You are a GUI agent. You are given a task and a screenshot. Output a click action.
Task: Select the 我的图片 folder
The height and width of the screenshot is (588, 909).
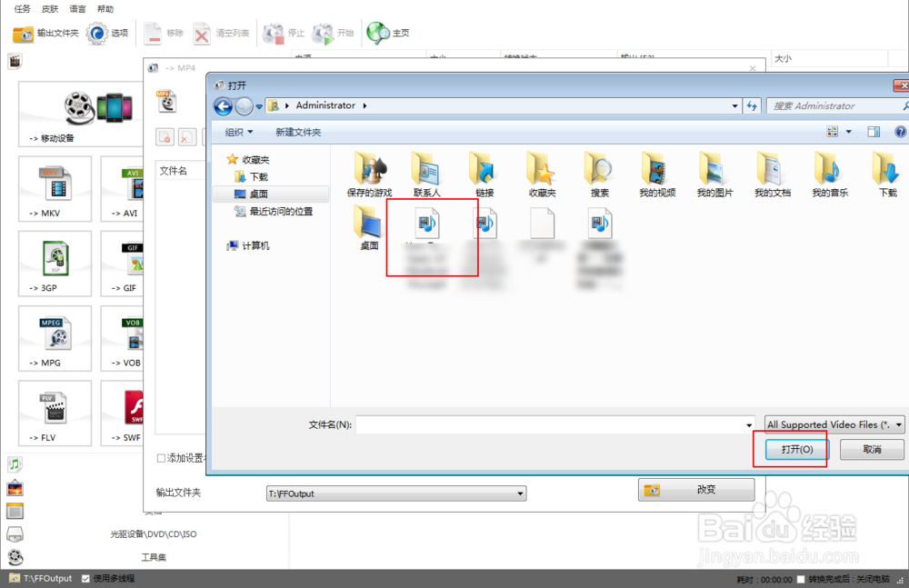pyautogui.click(x=714, y=174)
